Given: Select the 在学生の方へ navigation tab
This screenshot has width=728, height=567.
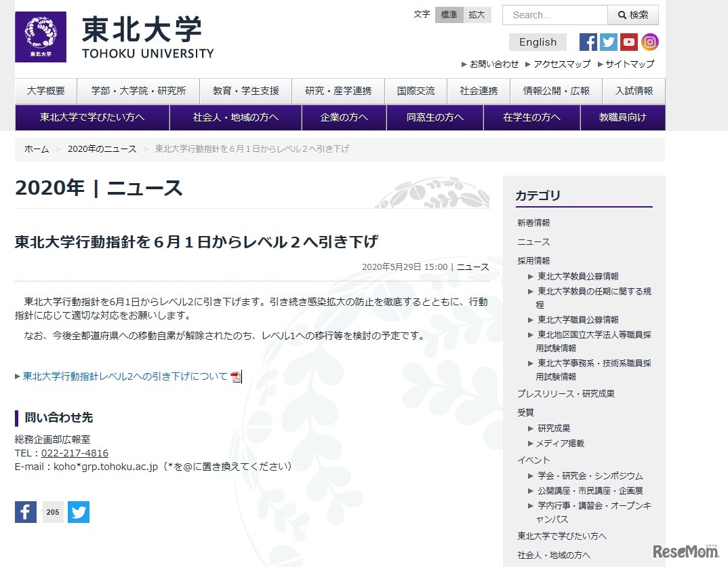Looking at the screenshot, I should tap(531, 117).
